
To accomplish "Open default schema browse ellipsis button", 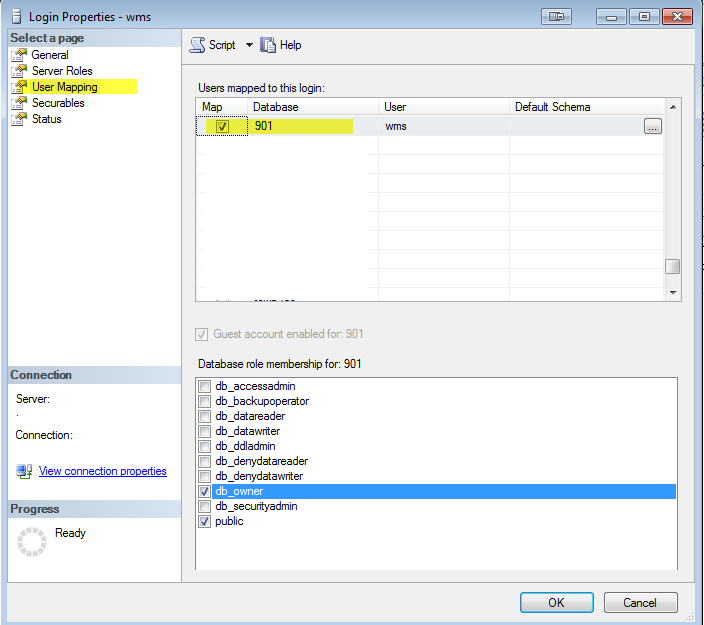I will [652, 126].
